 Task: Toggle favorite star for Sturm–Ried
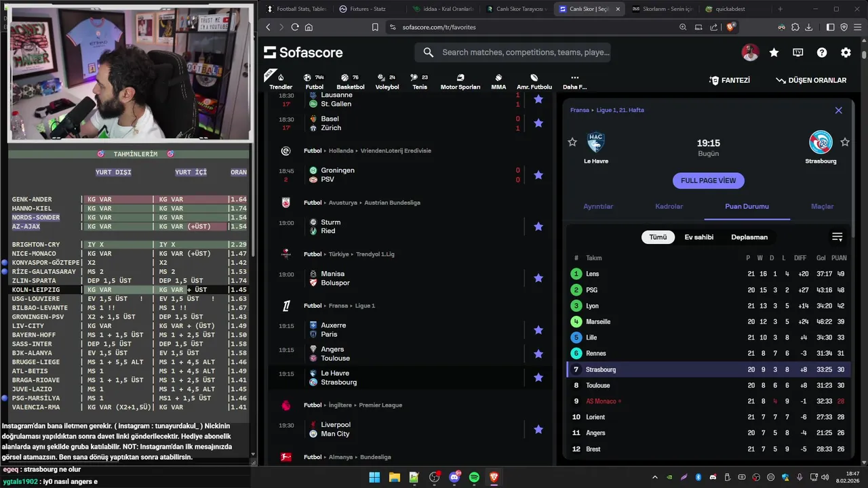538,226
